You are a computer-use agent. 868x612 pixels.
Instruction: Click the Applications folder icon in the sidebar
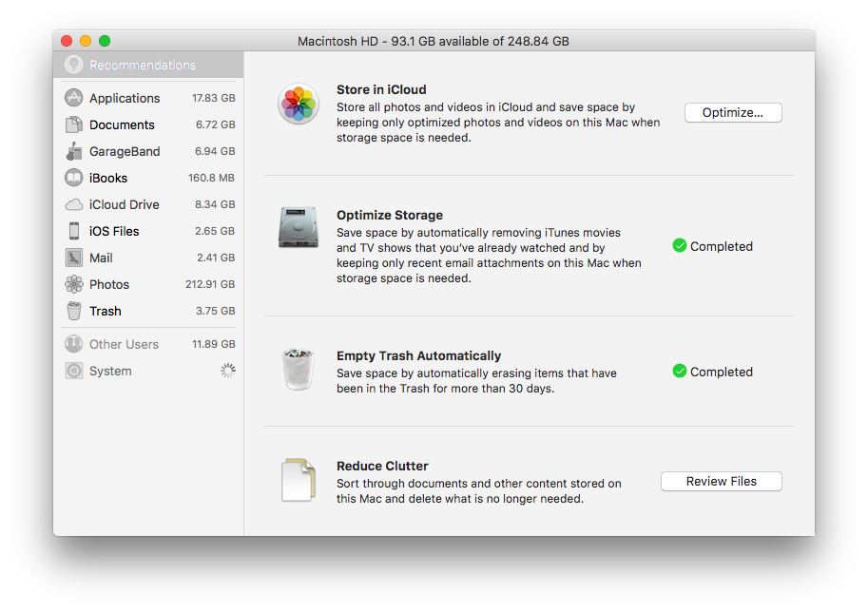[73, 98]
